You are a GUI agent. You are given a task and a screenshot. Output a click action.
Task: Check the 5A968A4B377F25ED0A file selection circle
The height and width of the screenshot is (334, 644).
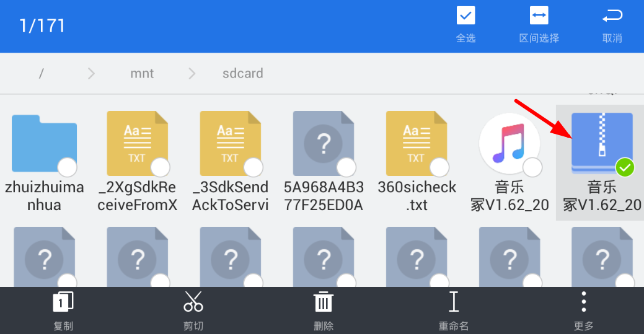pos(346,167)
